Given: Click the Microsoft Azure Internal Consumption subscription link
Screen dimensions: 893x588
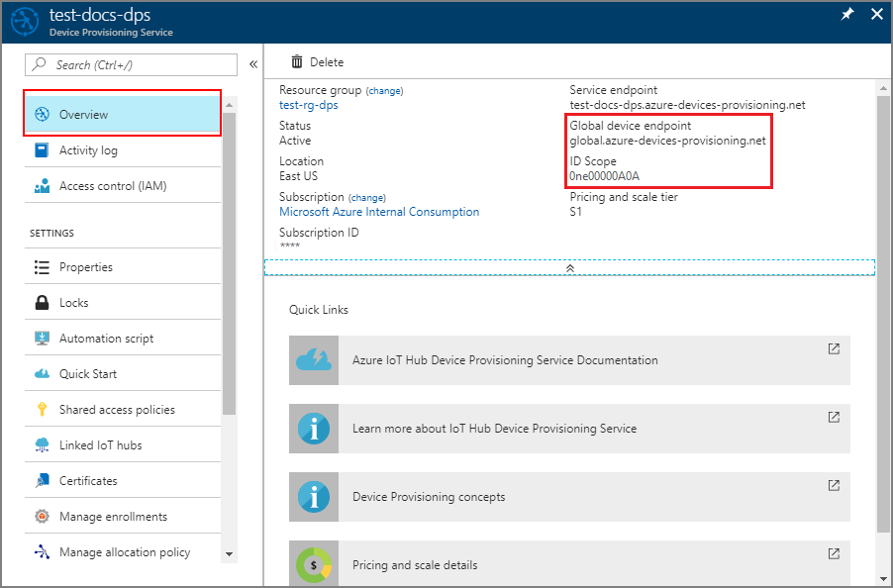Looking at the screenshot, I should coord(379,212).
